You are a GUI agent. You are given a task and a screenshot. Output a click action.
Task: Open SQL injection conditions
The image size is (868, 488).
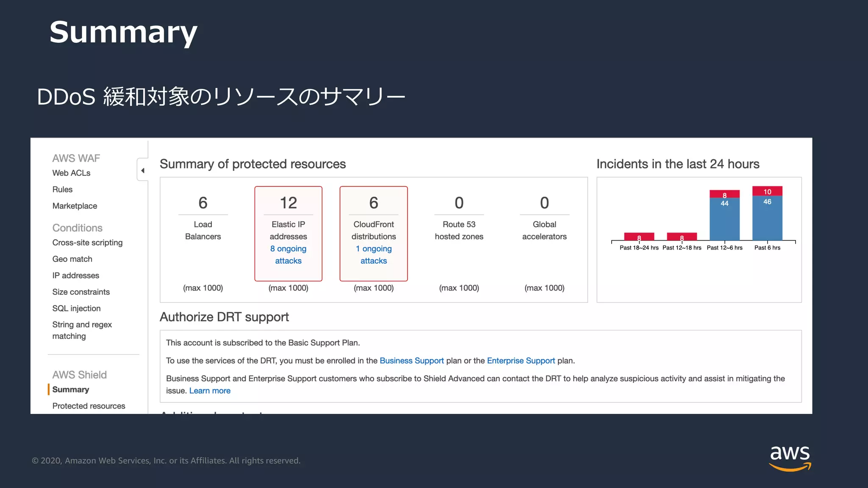pyautogui.click(x=76, y=308)
